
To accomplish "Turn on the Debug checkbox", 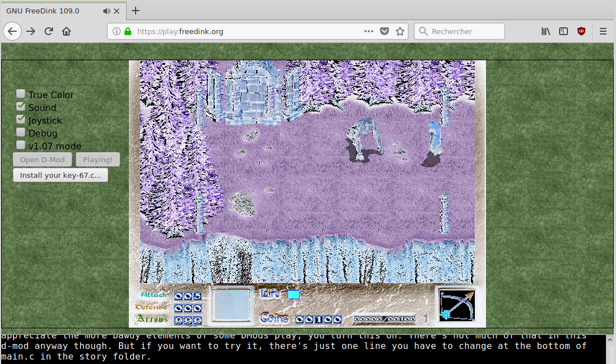I will 21,133.
